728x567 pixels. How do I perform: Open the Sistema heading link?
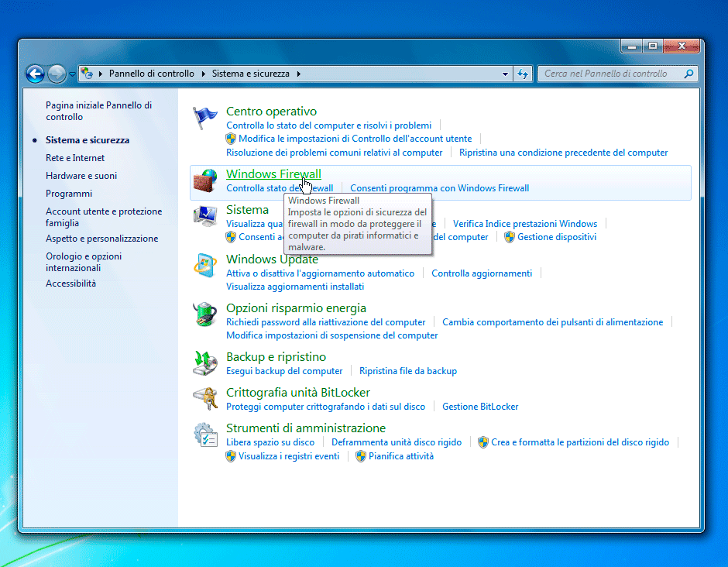tap(248, 209)
